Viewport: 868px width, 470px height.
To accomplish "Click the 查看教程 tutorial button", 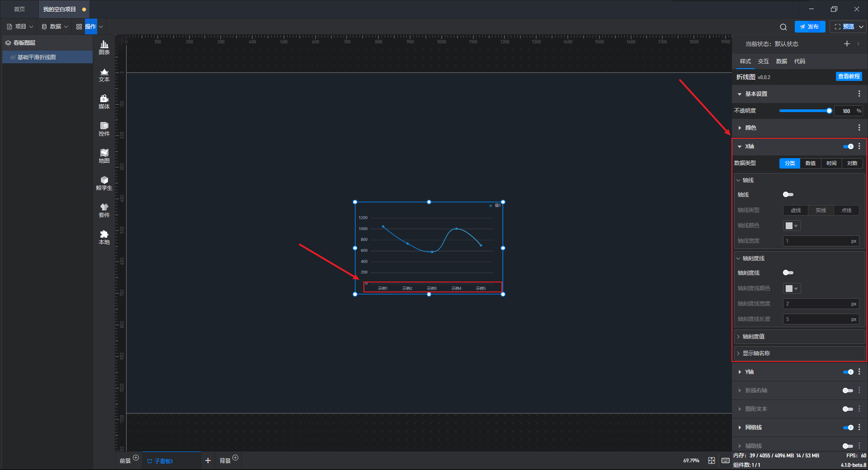I will coord(849,76).
